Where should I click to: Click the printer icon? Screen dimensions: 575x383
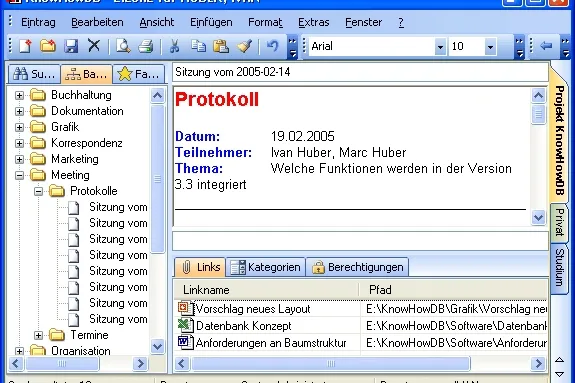coord(146,46)
